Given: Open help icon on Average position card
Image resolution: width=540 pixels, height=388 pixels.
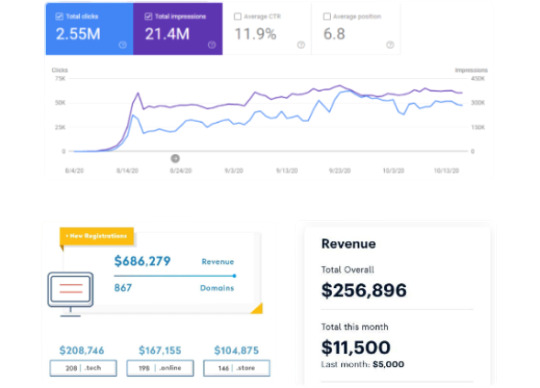Looking at the screenshot, I should point(390,45).
